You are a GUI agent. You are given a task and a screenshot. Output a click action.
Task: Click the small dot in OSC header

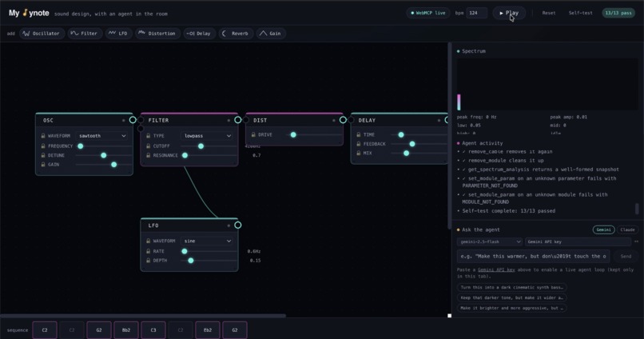pyautogui.click(x=123, y=121)
